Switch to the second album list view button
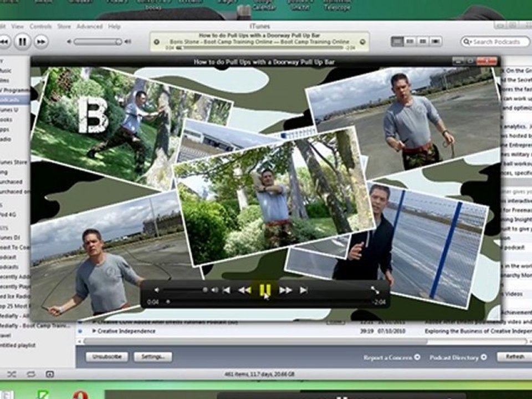Image resolution: width=532 pixels, height=399 pixels. point(410,42)
